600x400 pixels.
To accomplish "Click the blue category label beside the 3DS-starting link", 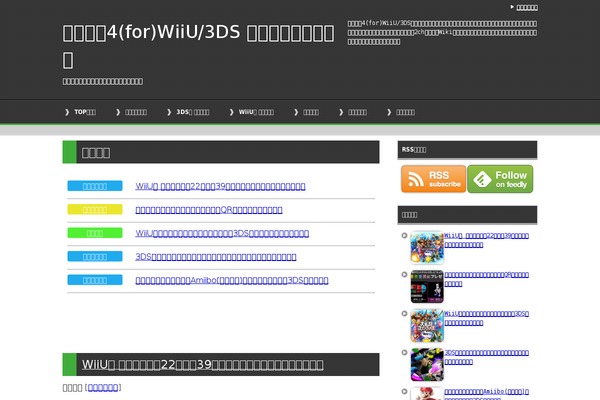I will (95, 256).
